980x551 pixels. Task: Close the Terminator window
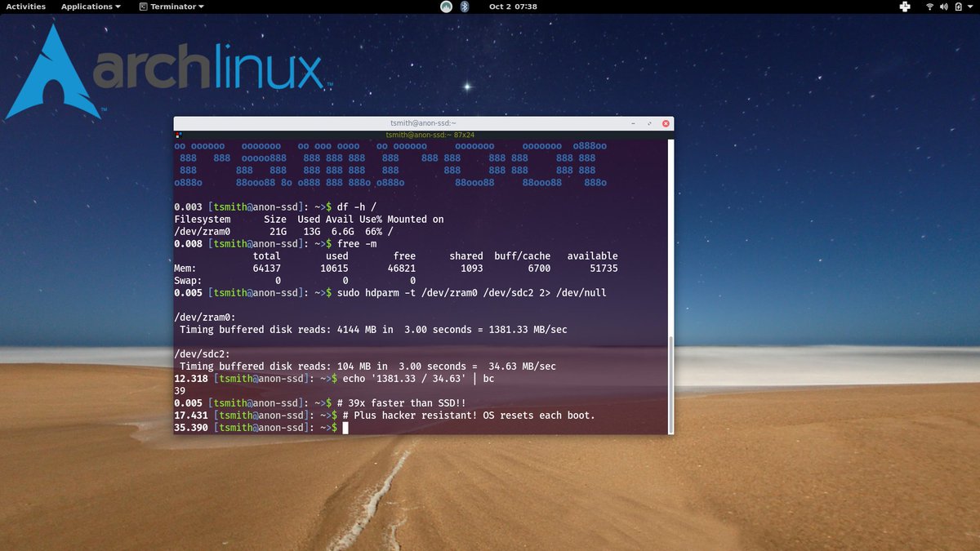(666, 124)
